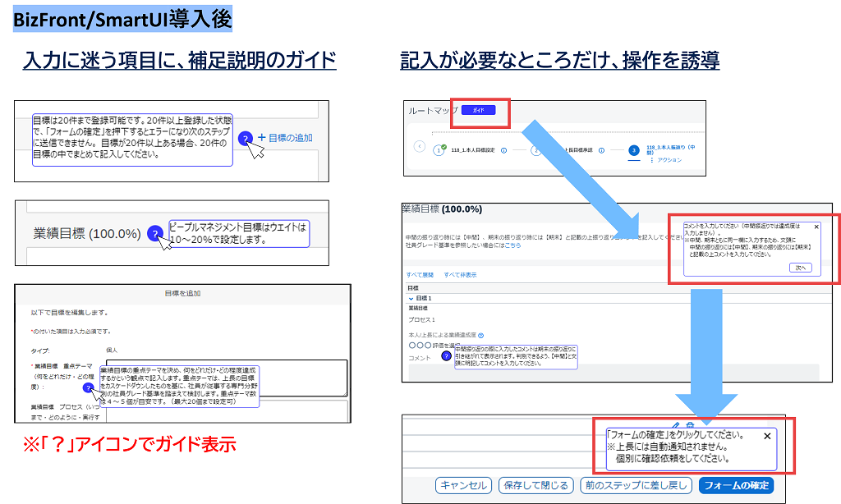Click the キャンセル button

(x=463, y=485)
